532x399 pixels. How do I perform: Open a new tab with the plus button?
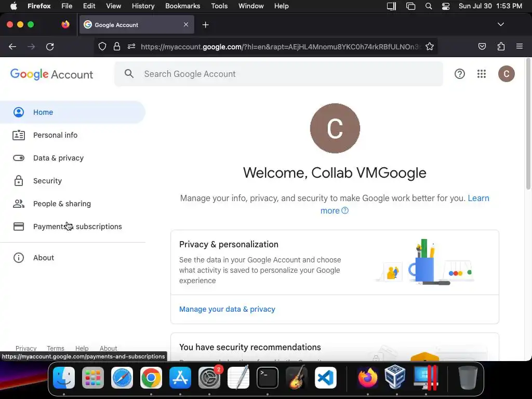point(205,25)
